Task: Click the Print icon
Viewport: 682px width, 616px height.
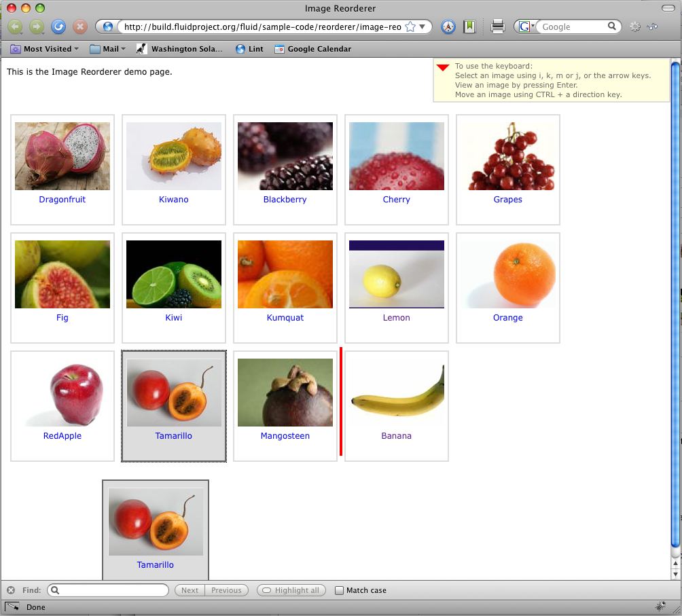Action: click(x=498, y=27)
